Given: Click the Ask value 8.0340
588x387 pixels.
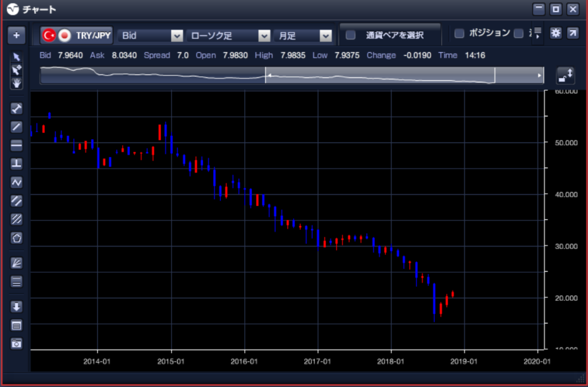Looking at the screenshot, I should pyautogui.click(x=124, y=56).
